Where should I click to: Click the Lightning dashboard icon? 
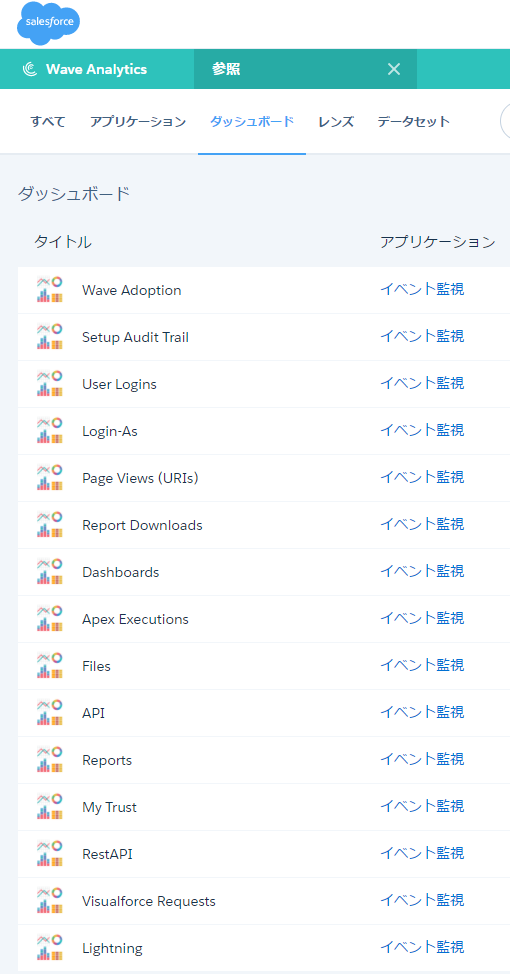point(50,948)
